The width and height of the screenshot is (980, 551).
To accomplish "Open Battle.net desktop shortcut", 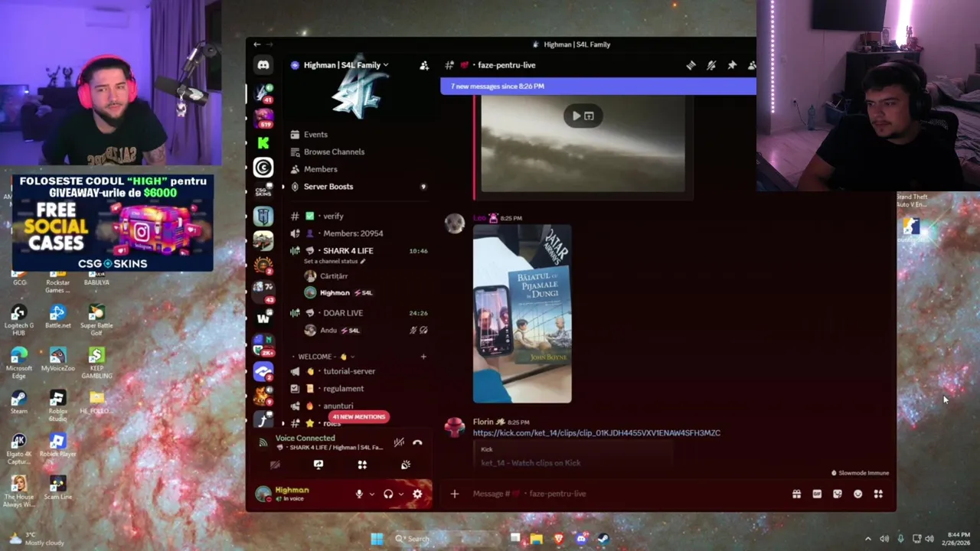I will (57, 316).
